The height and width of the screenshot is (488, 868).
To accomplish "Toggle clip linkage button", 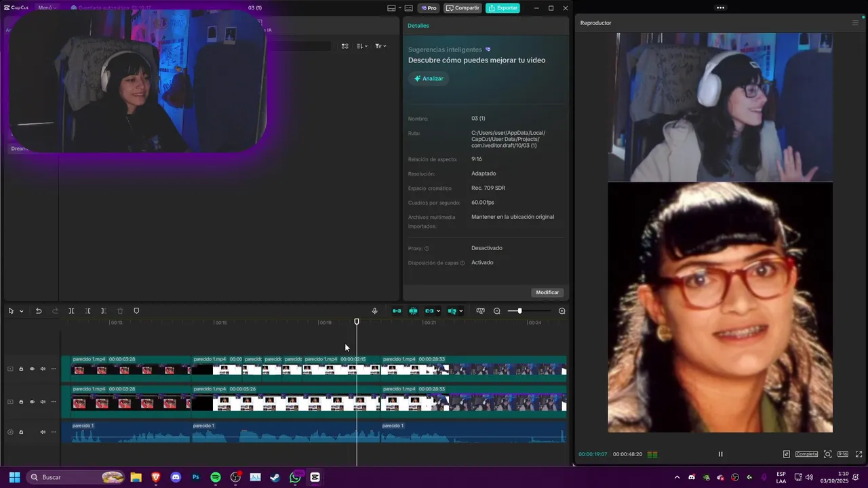I will pyautogui.click(x=429, y=311).
